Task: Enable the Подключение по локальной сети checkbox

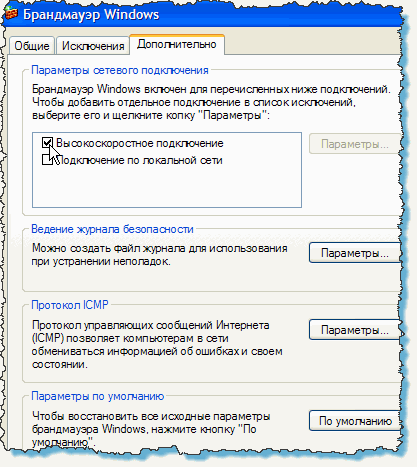Action: [47, 160]
